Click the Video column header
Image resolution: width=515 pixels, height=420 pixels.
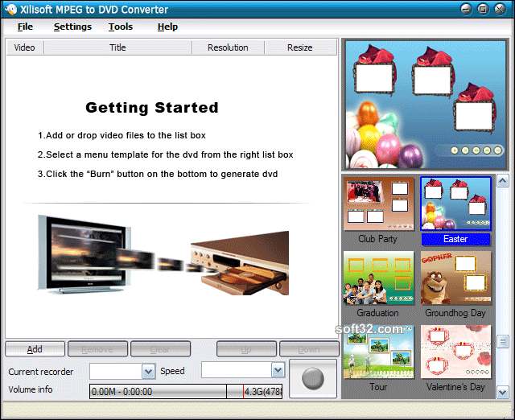point(25,47)
